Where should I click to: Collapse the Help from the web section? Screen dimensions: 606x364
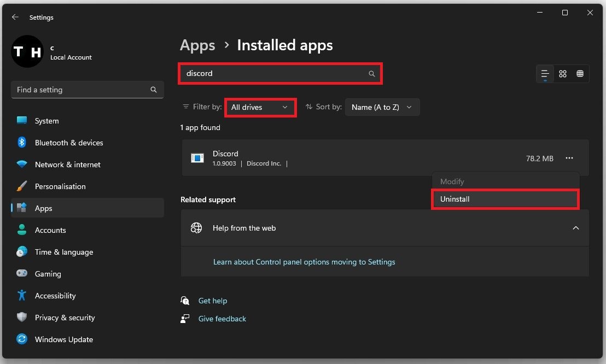tap(575, 228)
